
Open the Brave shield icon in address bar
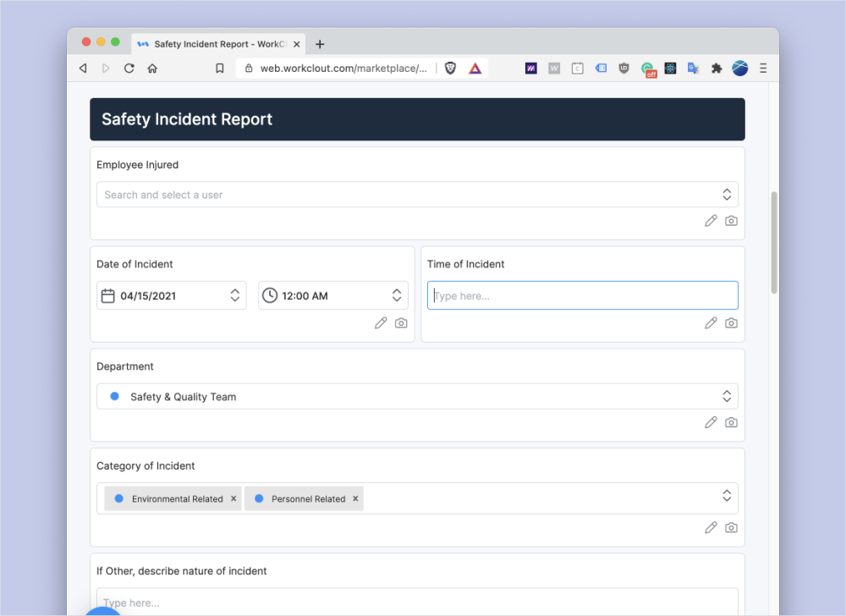450,68
